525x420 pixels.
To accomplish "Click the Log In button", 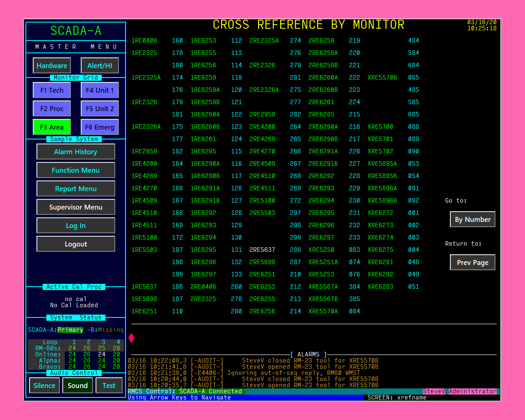I will (x=76, y=226).
